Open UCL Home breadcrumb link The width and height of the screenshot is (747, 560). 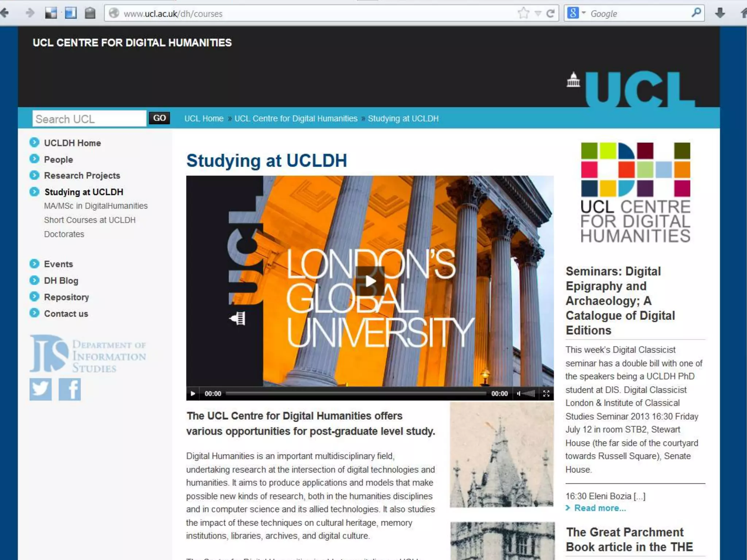(204, 118)
